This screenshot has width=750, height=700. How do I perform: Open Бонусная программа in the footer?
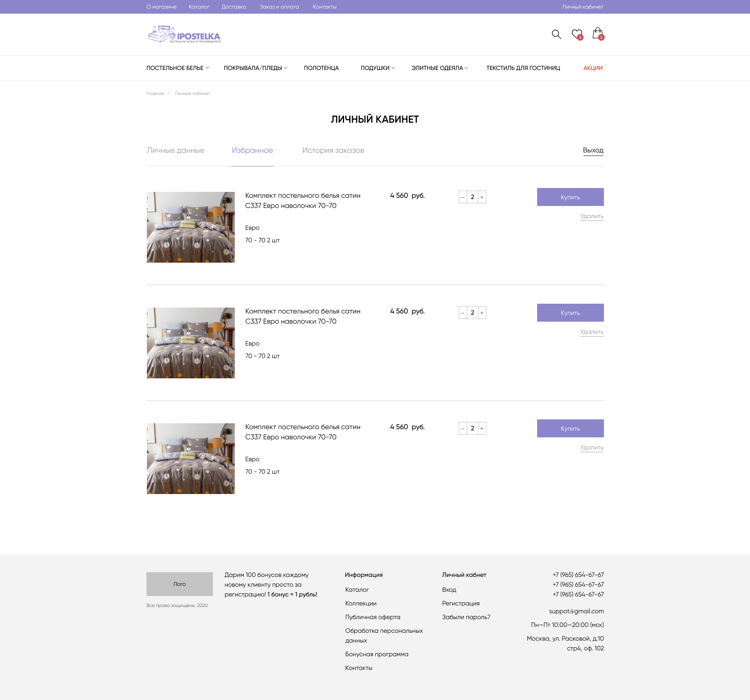pos(377,654)
